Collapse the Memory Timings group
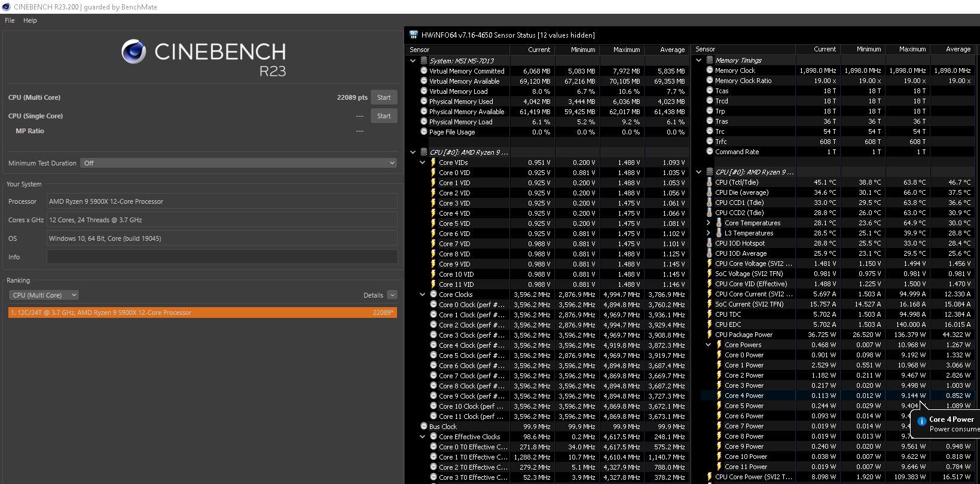The image size is (980, 484). [698, 60]
